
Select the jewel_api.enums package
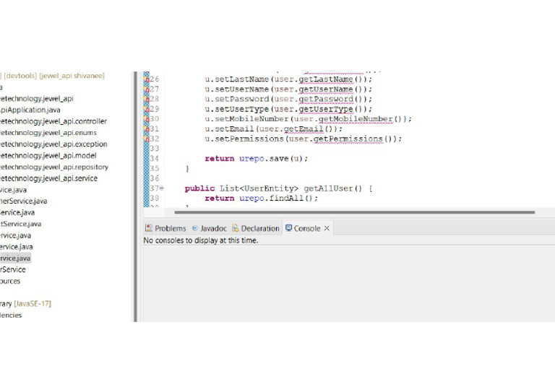[48, 133]
